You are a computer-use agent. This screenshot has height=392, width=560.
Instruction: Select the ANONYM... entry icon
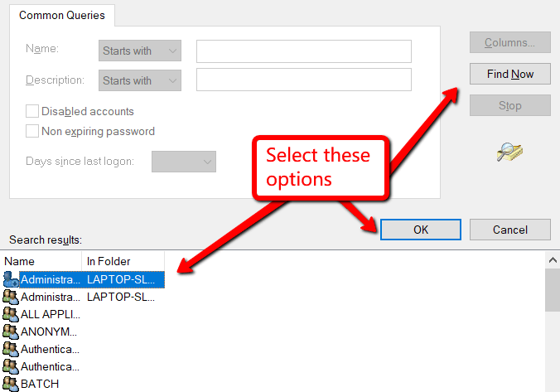(x=10, y=332)
